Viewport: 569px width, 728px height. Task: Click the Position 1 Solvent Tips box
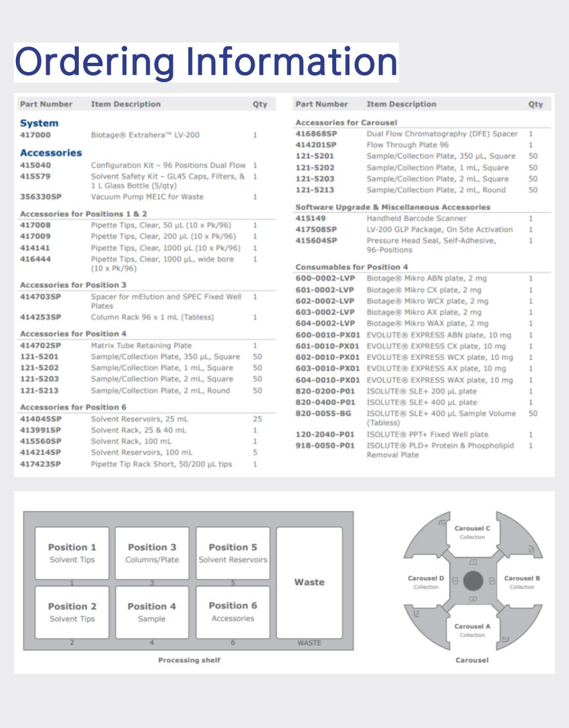72,553
